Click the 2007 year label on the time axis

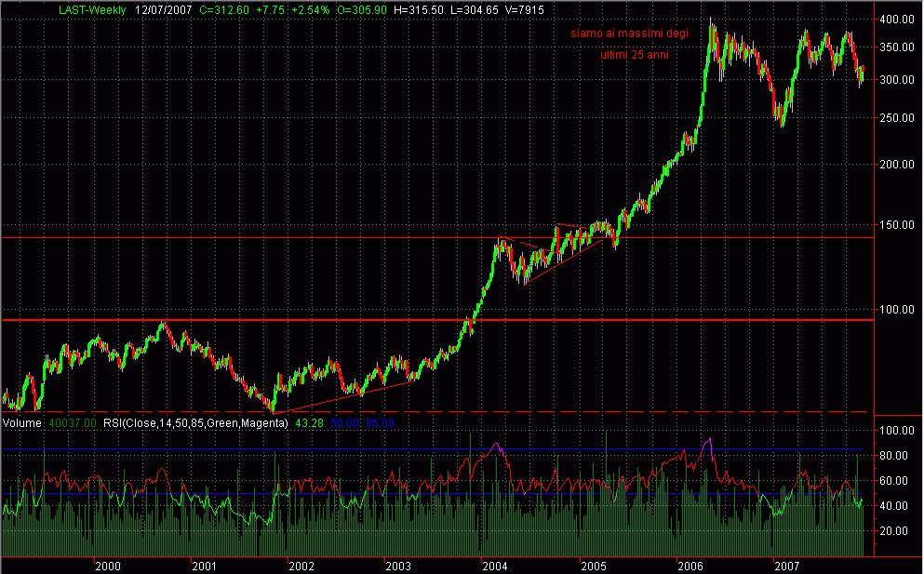[786, 565]
